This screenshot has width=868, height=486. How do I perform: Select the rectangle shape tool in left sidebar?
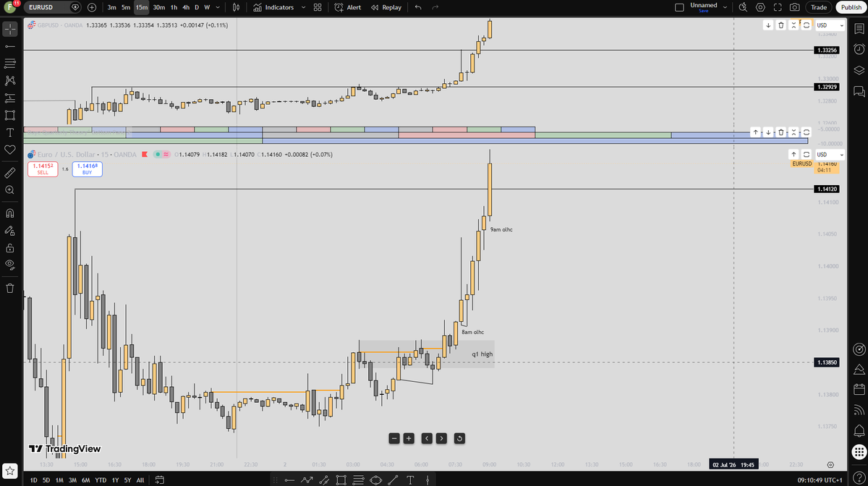click(10, 115)
